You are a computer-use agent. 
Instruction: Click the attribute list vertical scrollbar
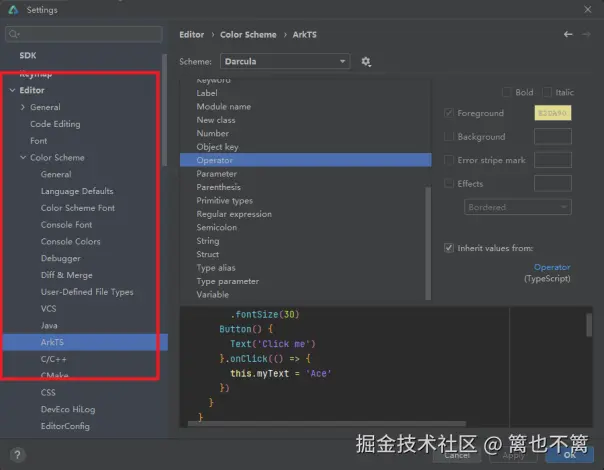[x=428, y=243]
